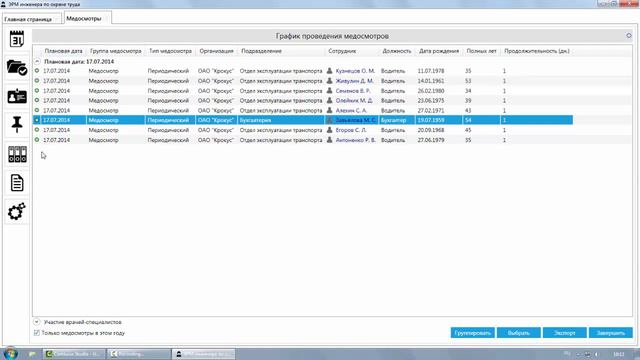Open employee link 'Живулин Д. М.'
The height and width of the screenshot is (360, 640).
(x=354, y=81)
